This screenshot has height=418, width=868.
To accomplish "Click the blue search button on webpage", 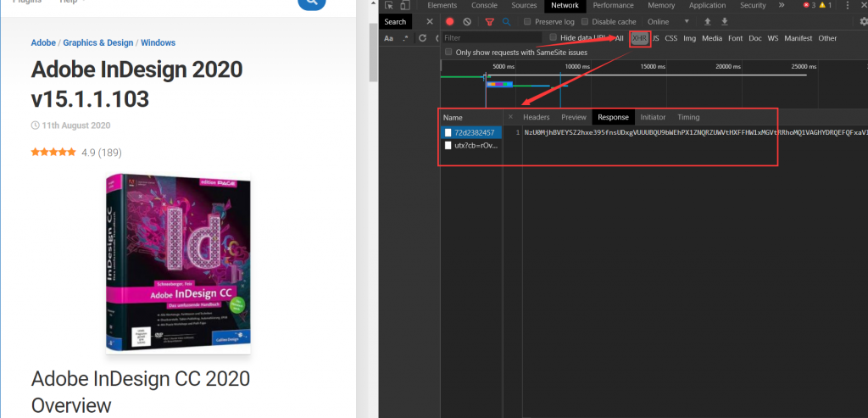I will coord(312,3).
